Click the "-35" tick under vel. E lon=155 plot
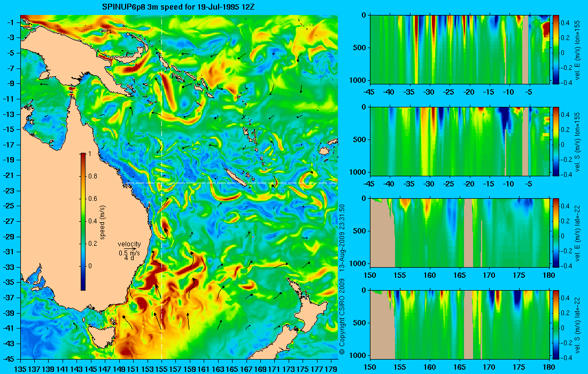The width and height of the screenshot is (588, 374). (409, 92)
